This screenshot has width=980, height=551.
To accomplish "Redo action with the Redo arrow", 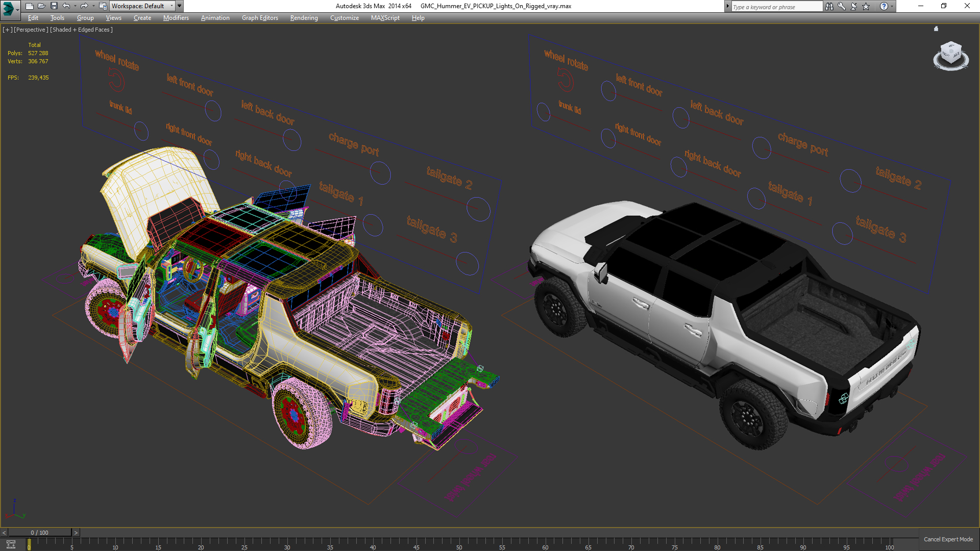I will click(x=84, y=6).
